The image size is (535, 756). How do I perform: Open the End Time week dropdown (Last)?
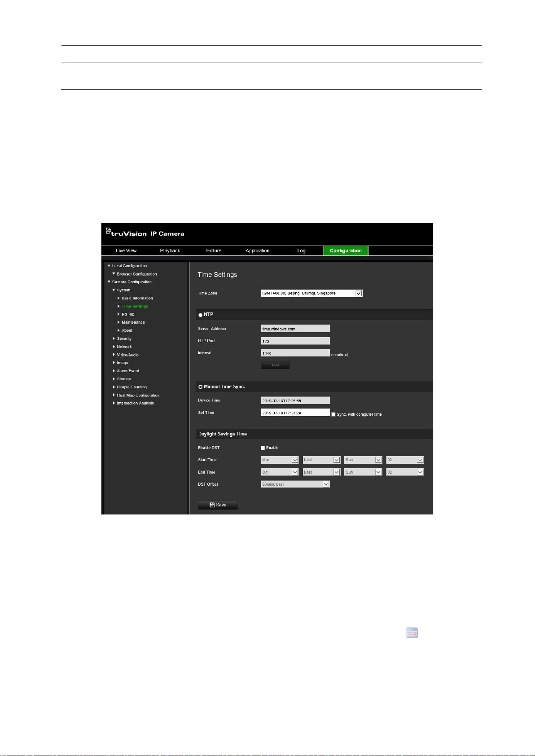point(321,472)
